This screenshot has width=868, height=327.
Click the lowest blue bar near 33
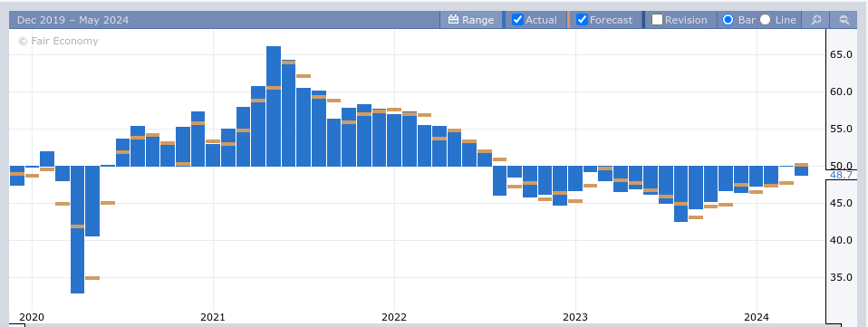tap(78, 229)
